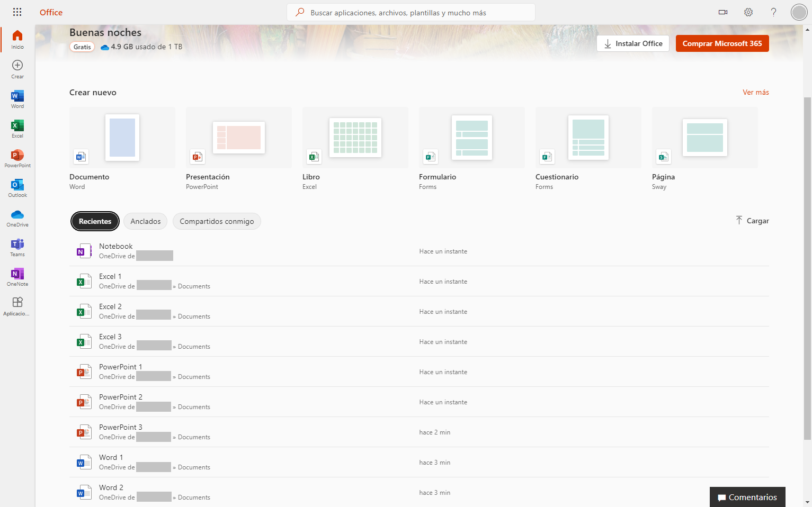The width and height of the screenshot is (812, 507).
Task: Click the settings gear icon
Action: [x=748, y=12]
